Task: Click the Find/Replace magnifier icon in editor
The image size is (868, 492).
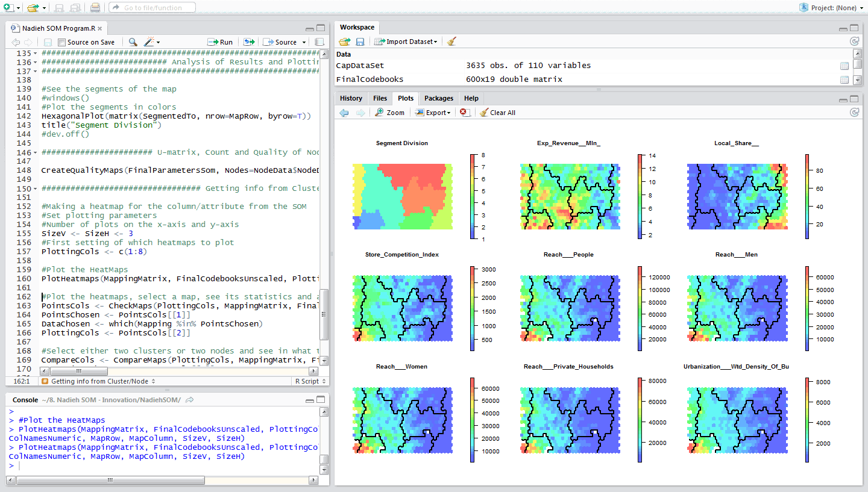Action: click(x=133, y=42)
